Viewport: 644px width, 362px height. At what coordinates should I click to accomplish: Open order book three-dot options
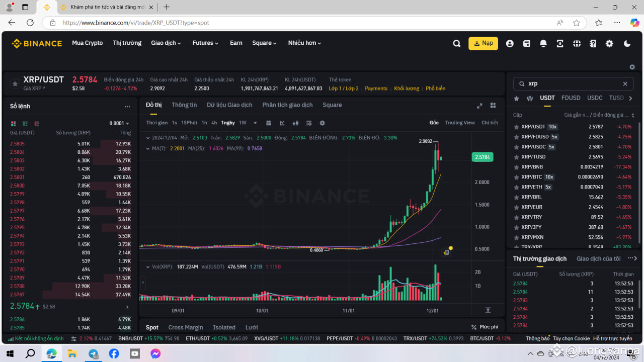click(127, 107)
